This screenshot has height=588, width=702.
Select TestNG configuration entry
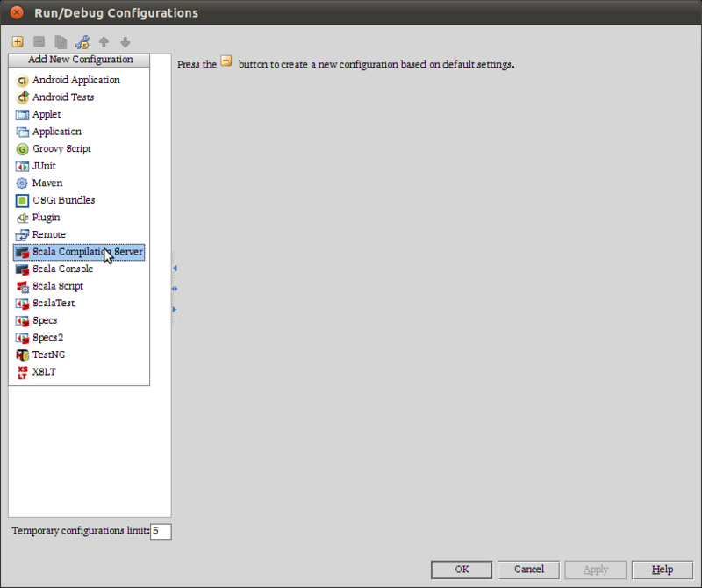[x=79, y=355]
